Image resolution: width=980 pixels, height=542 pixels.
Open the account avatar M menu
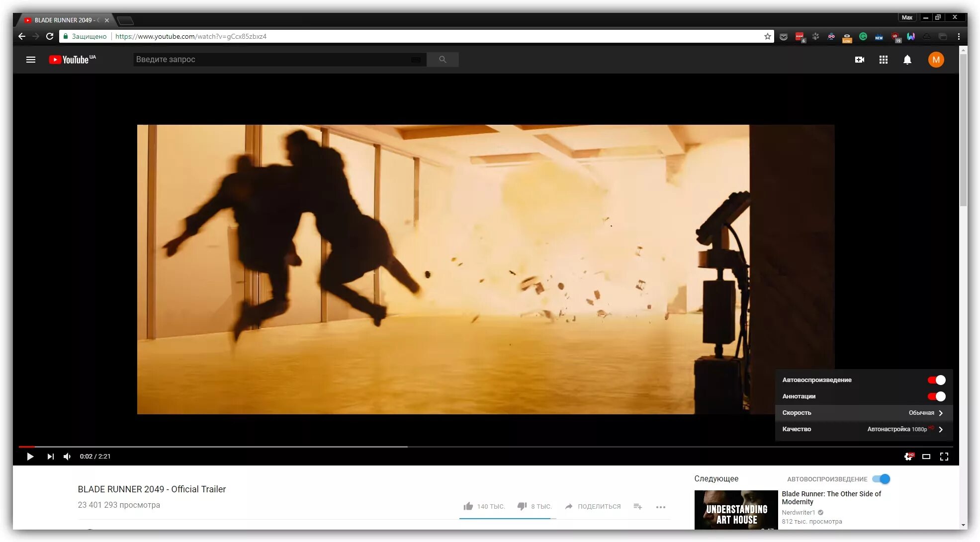point(936,60)
